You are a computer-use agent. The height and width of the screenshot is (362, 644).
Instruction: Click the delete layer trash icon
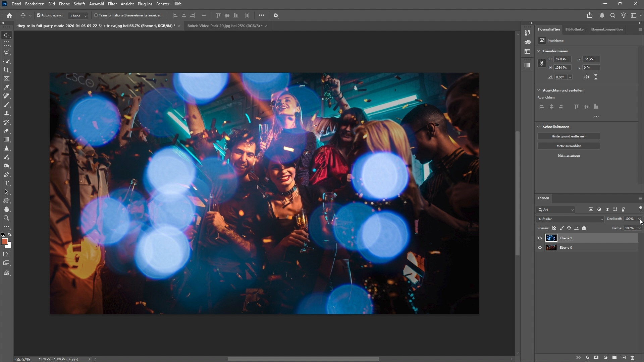coord(633,358)
